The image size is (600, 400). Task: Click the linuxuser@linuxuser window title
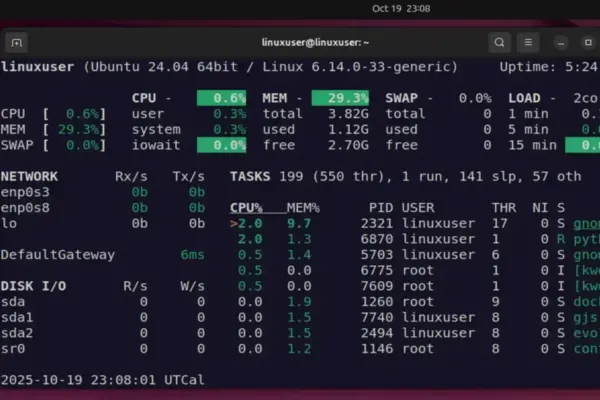tap(315, 42)
